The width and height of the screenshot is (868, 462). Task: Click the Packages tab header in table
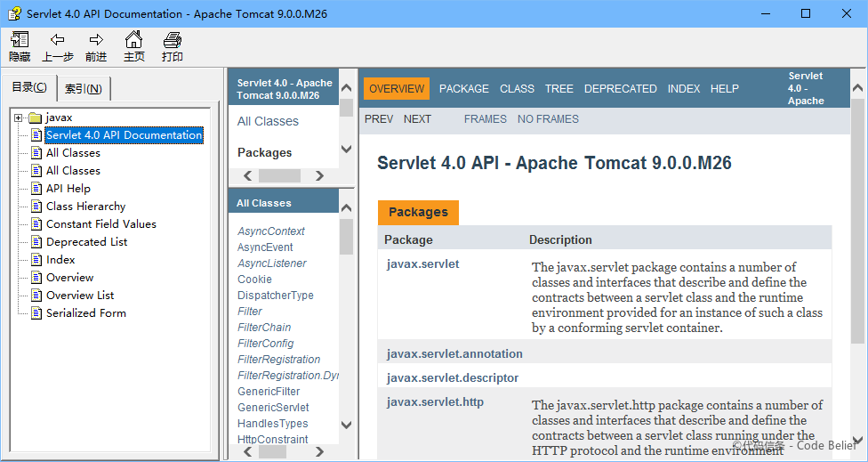pyautogui.click(x=418, y=212)
